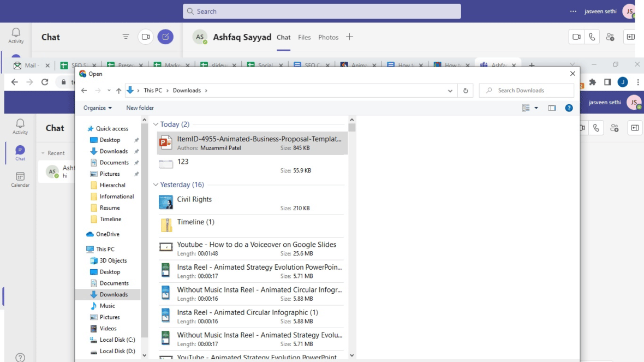Viewport: 644px width, 362px height.
Task: Switch to the Files tab in the chat
Action: (304, 38)
